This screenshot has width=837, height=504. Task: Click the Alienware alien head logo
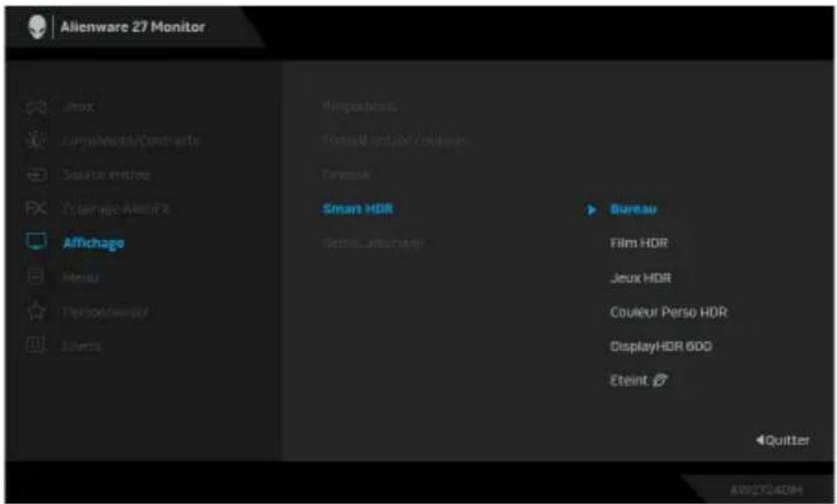click(x=37, y=27)
